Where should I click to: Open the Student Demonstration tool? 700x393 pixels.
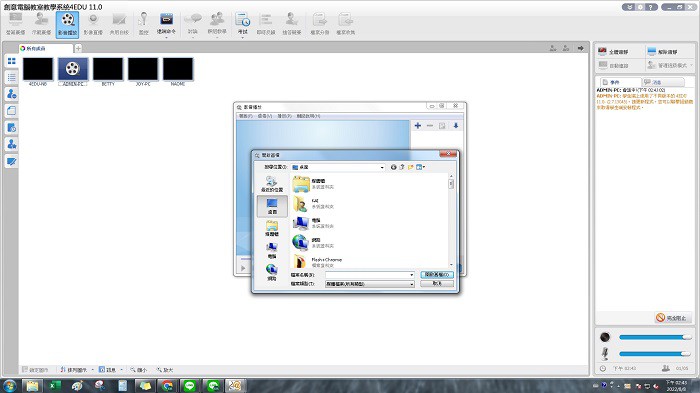[x=42, y=24]
